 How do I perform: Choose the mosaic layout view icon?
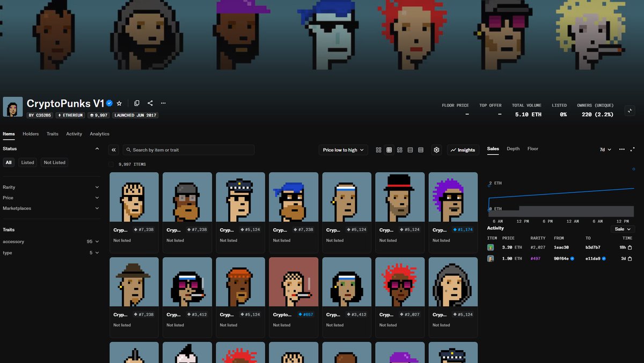pyautogui.click(x=400, y=150)
